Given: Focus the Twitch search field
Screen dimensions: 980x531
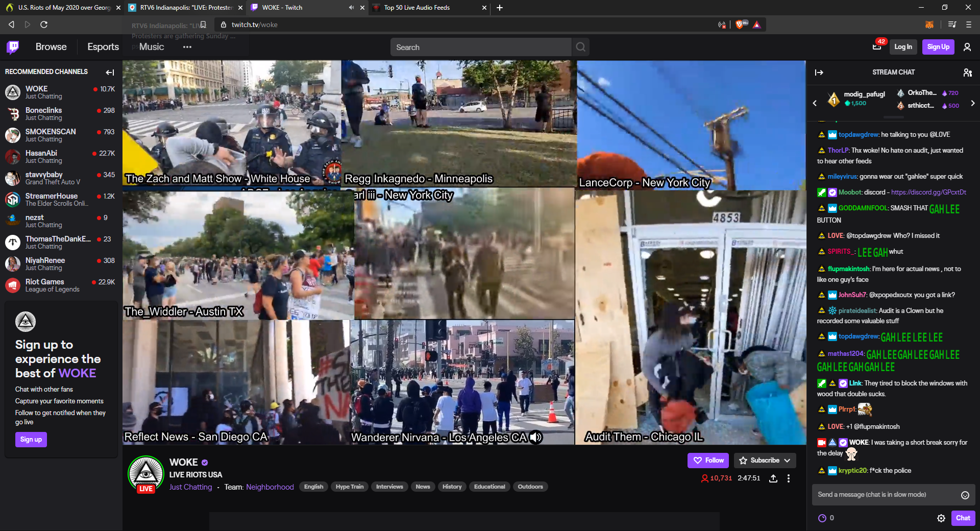Looking at the screenshot, I should click(x=481, y=47).
